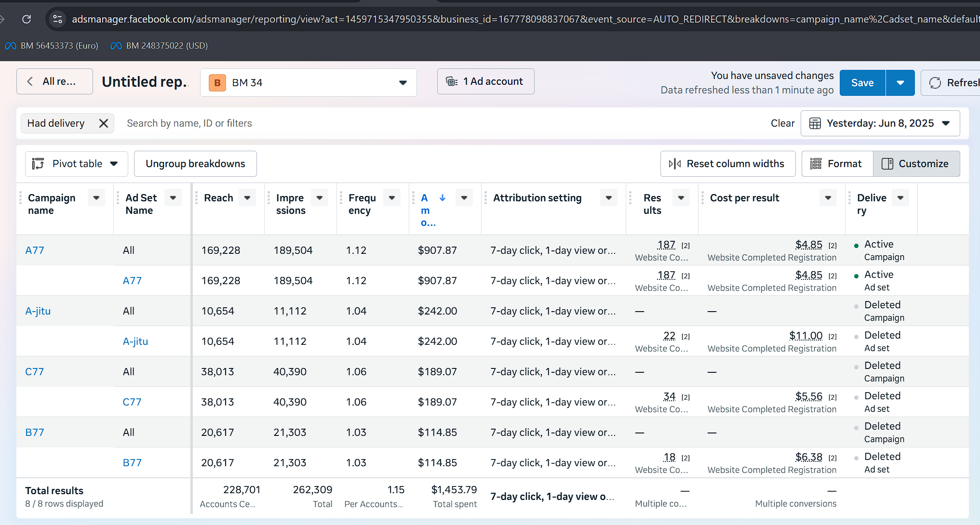Open the BM 34 account dropdown
Image resolution: width=980 pixels, height=525 pixels.
(x=308, y=83)
